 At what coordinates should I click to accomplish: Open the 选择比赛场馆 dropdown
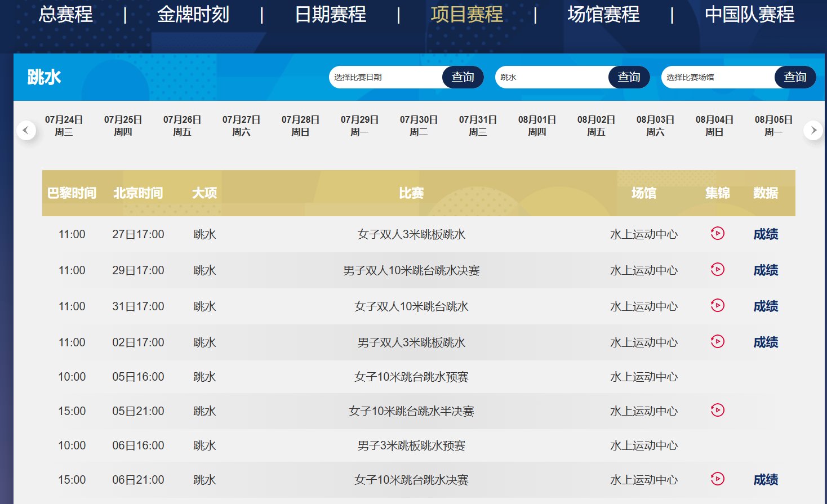718,77
